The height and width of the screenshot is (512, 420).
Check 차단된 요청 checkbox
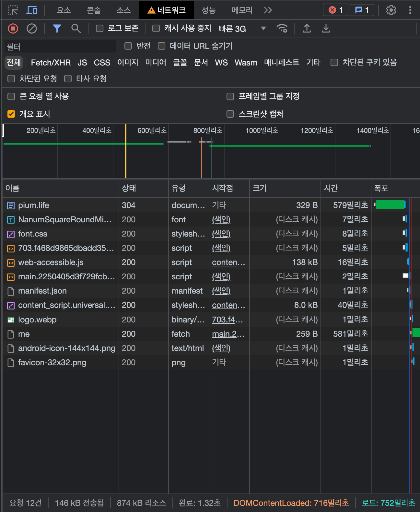tap(11, 78)
